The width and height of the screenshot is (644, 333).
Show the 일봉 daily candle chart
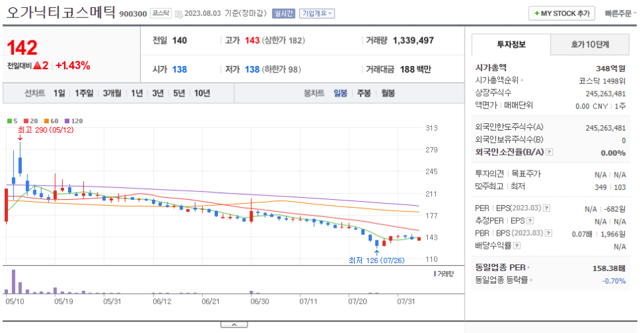341,93
